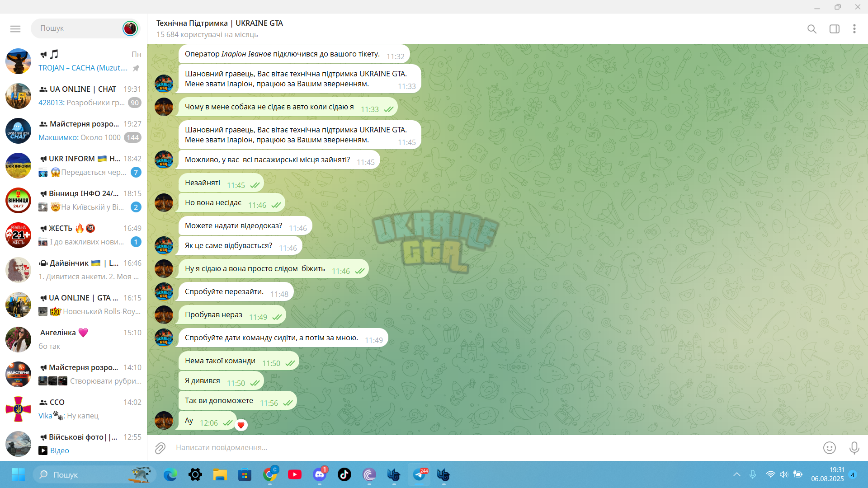This screenshot has height=488, width=868.
Task: Open the hamburger main menu
Action: tap(15, 29)
